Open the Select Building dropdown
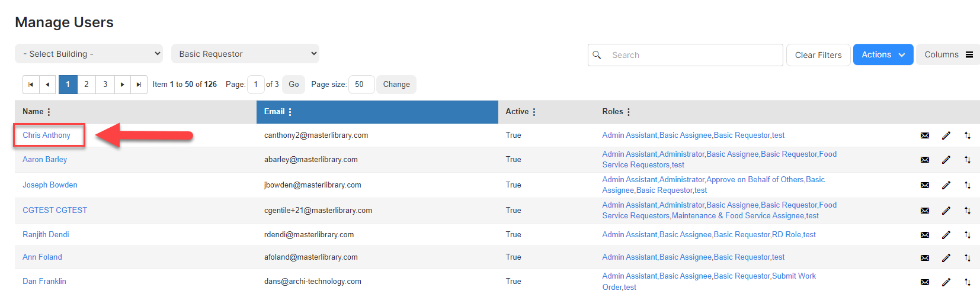The height and width of the screenshot is (294, 980). click(x=89, y=54)
